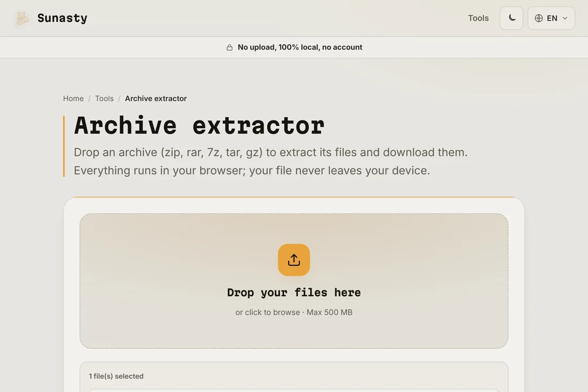Go to Home in breadcrumb
The height and width of the screenshot is (392, 588).
click(x=73, y=98)
